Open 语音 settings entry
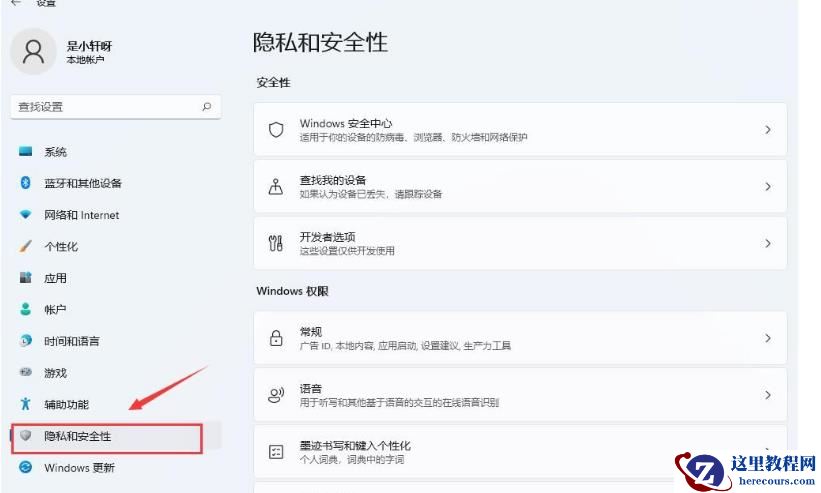 tap(520, 395)
